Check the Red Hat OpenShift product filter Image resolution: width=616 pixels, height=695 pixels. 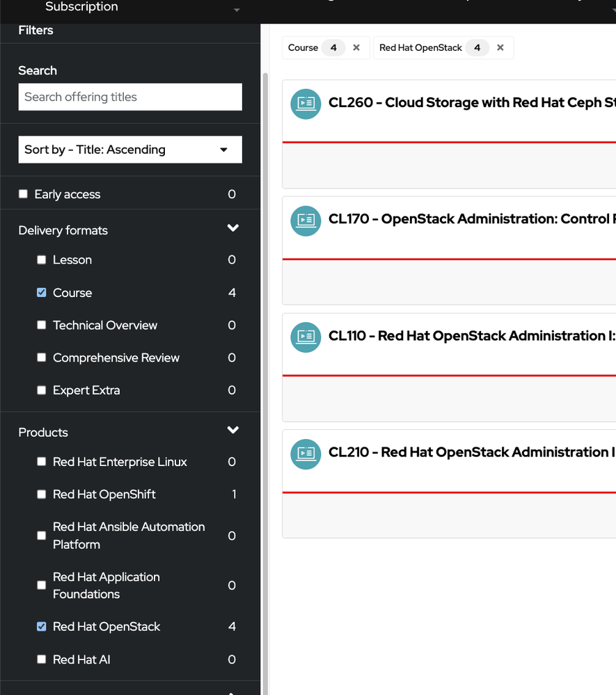tap(42, 495)
